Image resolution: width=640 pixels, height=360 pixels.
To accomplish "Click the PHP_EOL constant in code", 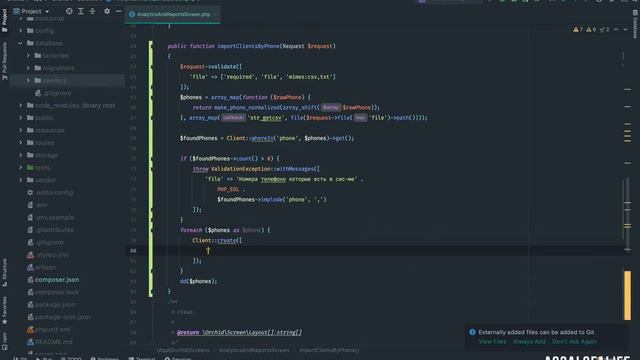I will click(228, 189).
